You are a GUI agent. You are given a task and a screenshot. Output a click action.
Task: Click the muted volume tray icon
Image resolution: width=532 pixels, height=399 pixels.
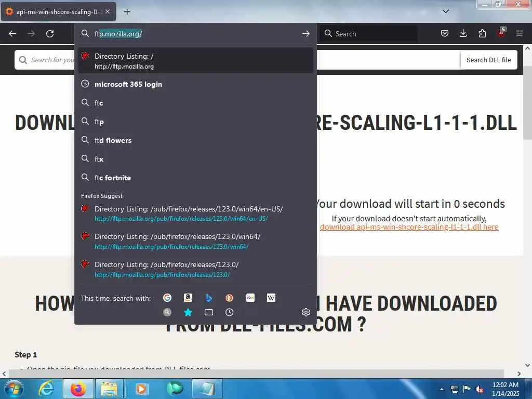[480, 389]
